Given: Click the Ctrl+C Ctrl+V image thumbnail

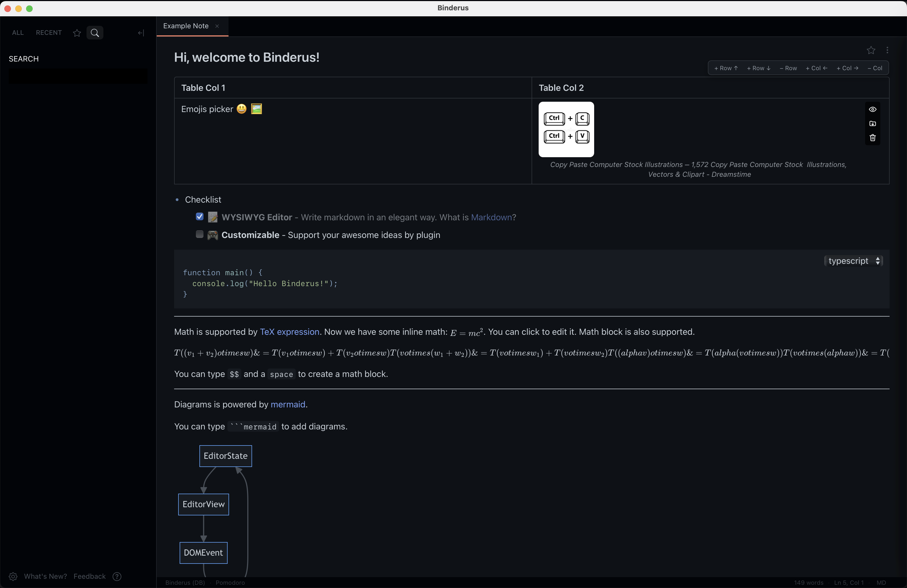Looking at the screenshot, I should 566,129.
